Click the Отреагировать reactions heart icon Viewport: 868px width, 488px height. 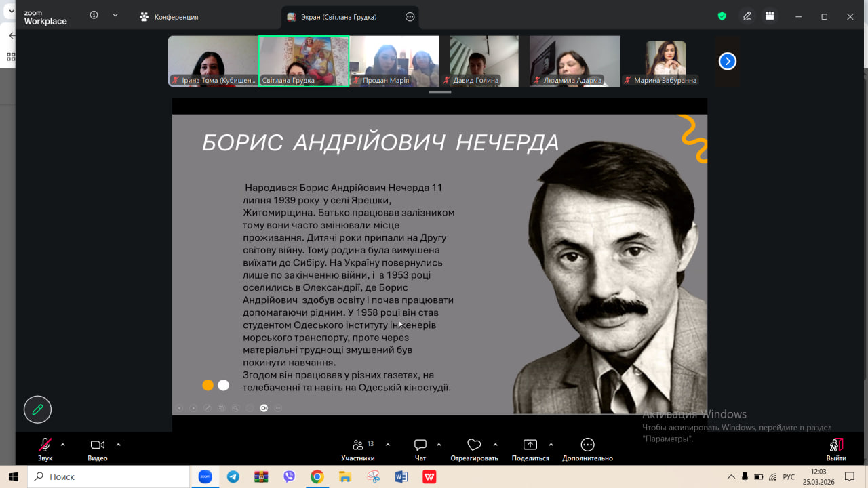tap(474, 445)
